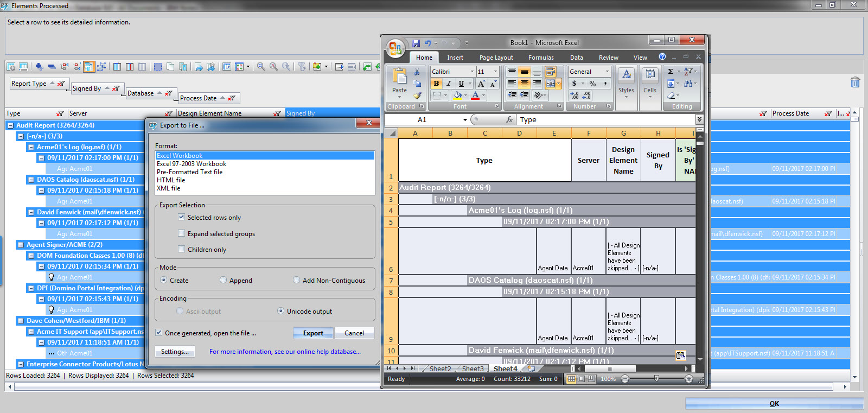
Task: Click the select-all dashed square icon in toolbar
Action: 157,67
